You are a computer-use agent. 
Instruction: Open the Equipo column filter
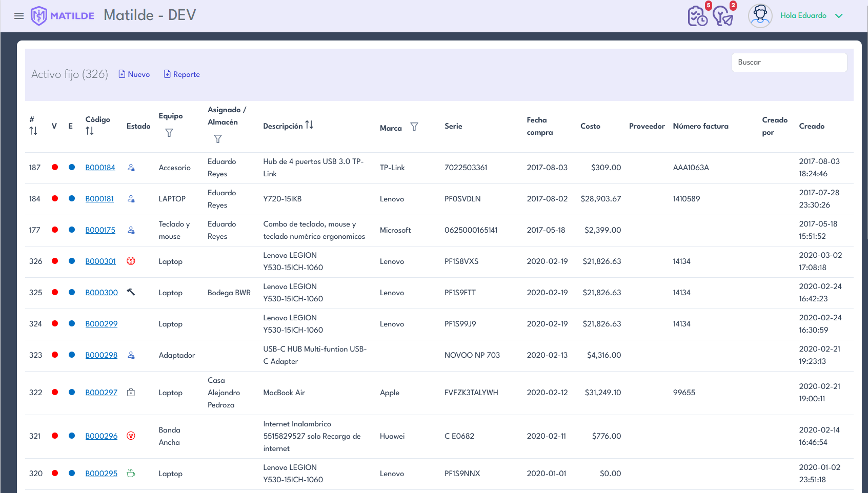click(x=169, y=133)
